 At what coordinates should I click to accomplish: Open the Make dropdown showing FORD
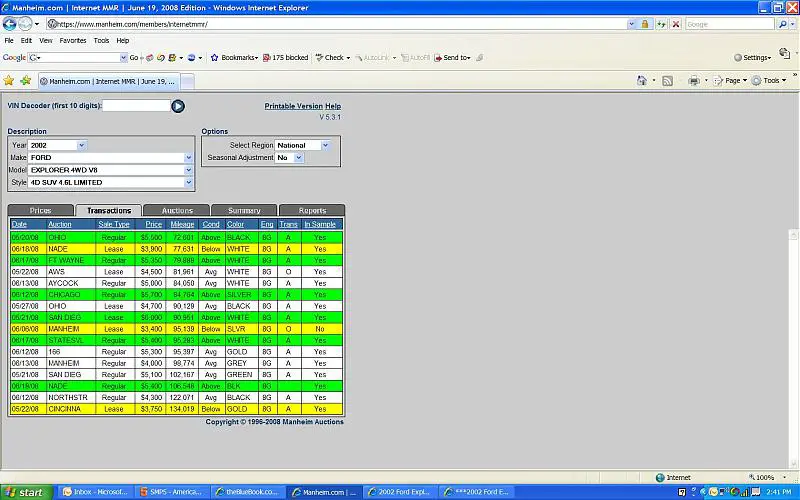188,158
